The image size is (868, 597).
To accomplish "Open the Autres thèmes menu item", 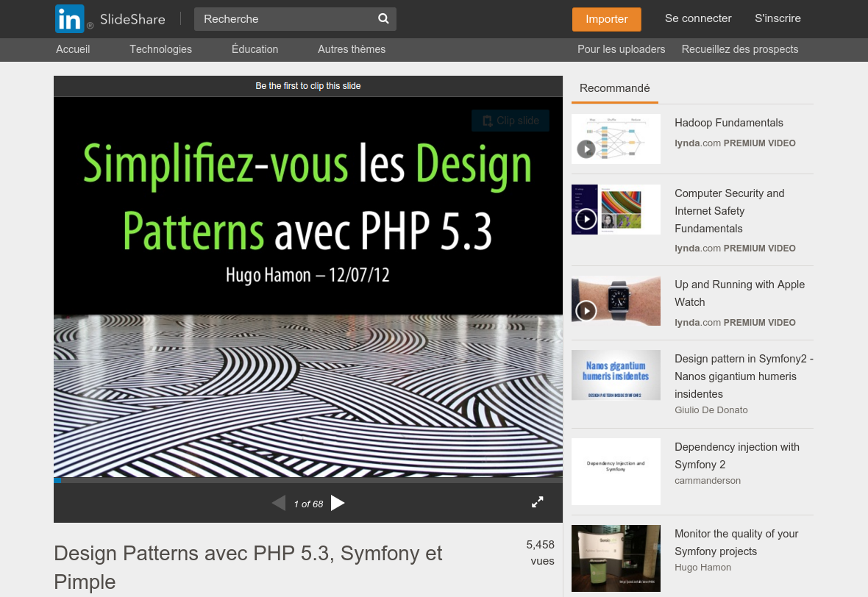I will (352, 49).
